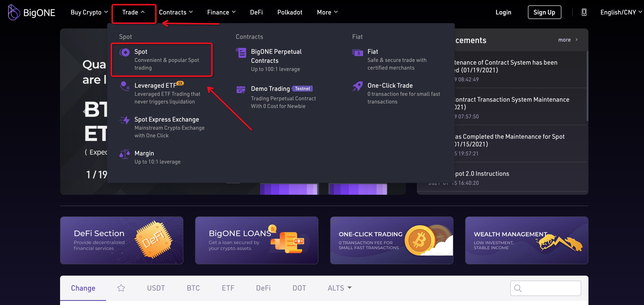
Task: Click the Leveraged ETF icon
Action: (124, 86)
